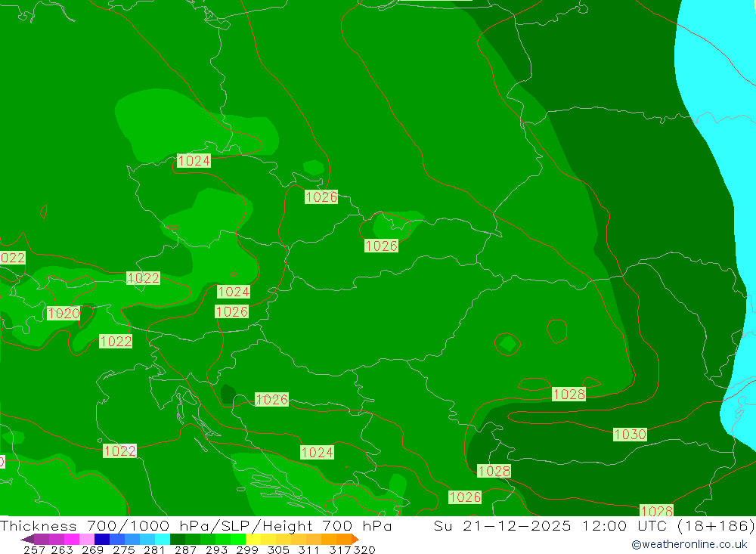The width and height of the screenshot is (756, 554).
Task: Click the 263 legend value
Action: pyautogui.click(x=62, y=549)
